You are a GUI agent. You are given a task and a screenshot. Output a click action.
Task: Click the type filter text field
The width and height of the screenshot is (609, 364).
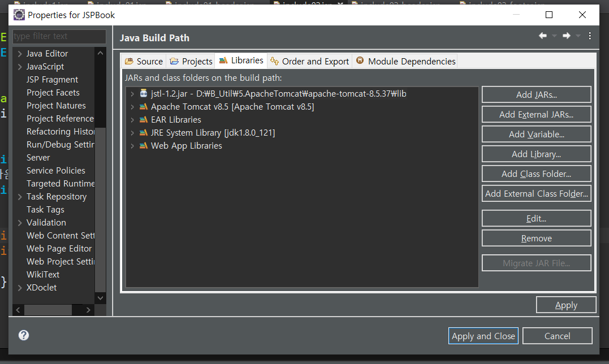click(x=59, y=36)
